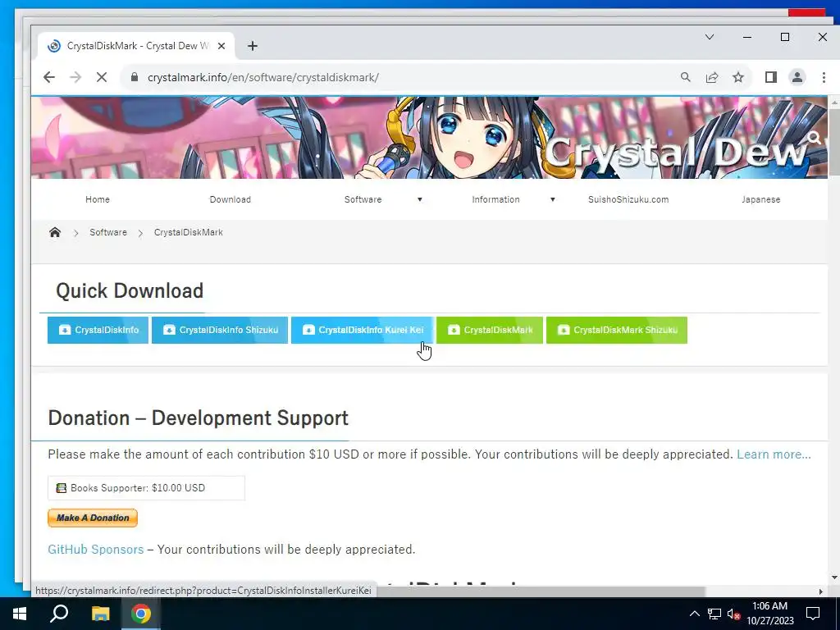
Task: Click horizontal scrollbar right arrow
Action: point(821,591)
